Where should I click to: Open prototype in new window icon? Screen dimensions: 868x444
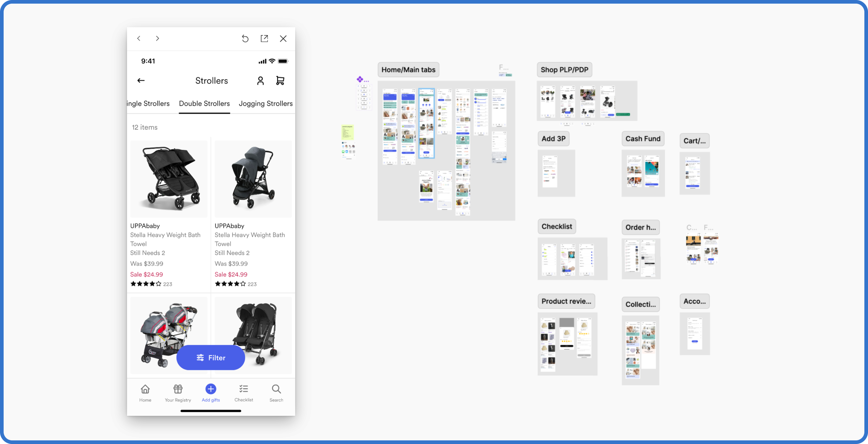[264, 39]
